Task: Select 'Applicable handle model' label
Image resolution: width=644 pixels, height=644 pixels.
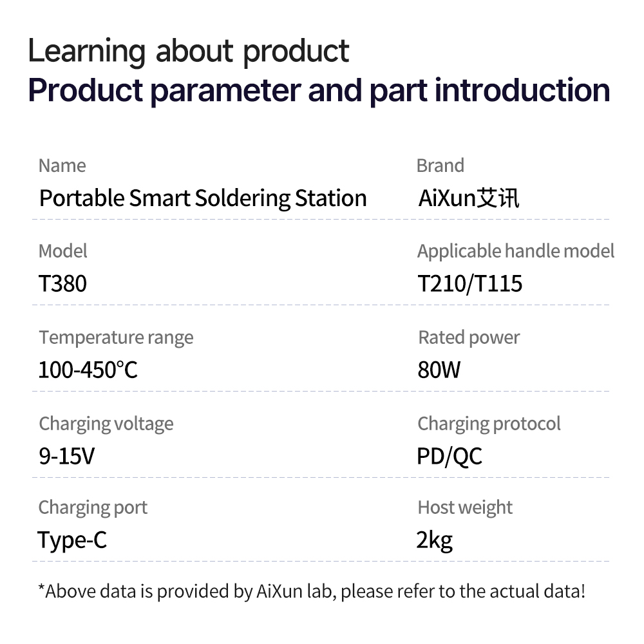Action: pyautogui.click(x=516, y=252)
